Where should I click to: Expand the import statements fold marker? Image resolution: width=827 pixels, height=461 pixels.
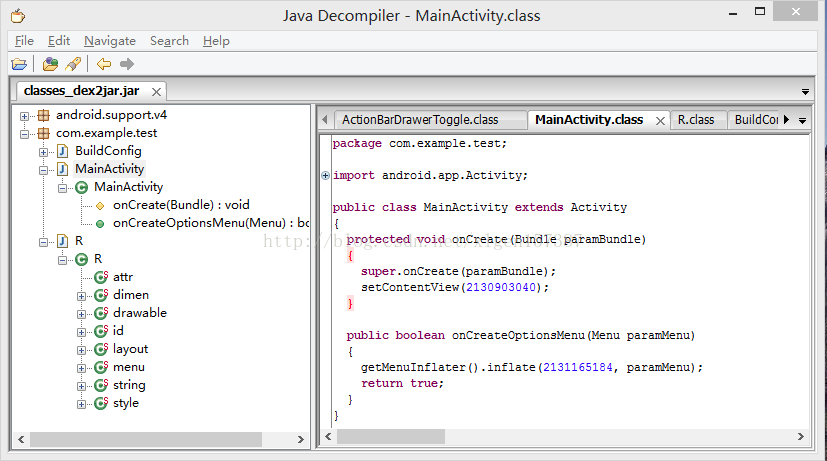(326, 175)
